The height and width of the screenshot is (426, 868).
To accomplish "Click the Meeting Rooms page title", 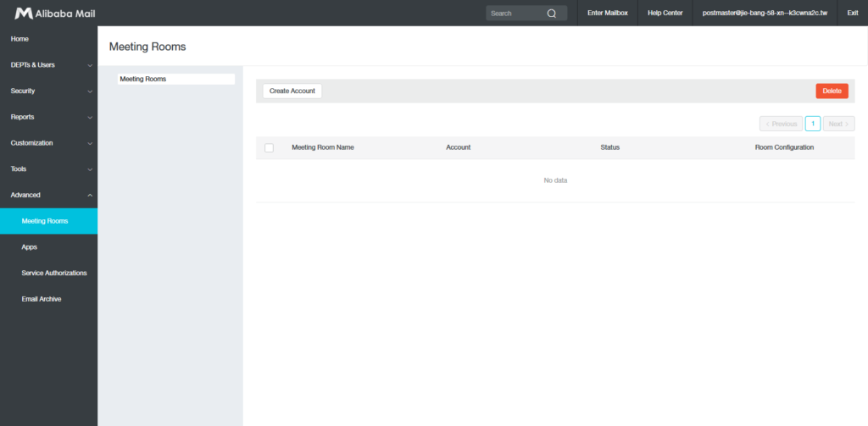I will (147, 47).
